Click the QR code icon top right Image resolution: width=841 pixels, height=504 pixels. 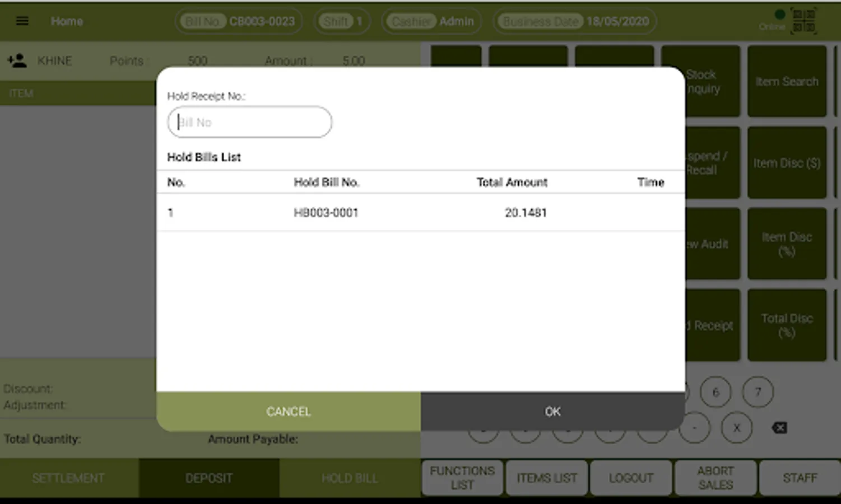[x=804, y=21]
